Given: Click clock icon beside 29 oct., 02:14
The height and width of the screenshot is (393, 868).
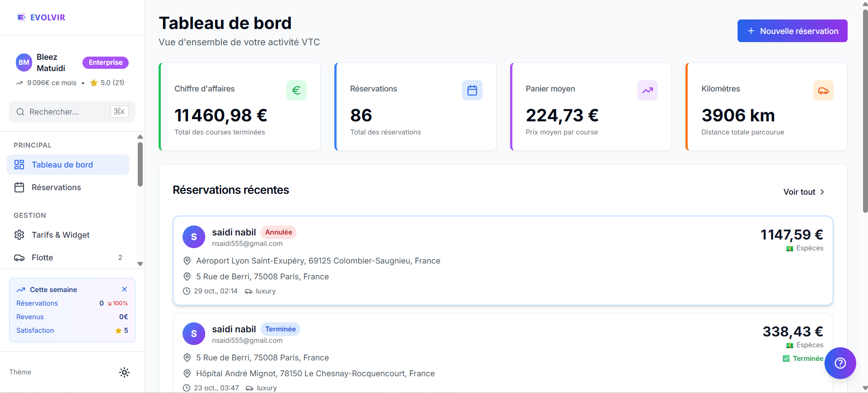Looking at the screenshot, I should point(186,291).
